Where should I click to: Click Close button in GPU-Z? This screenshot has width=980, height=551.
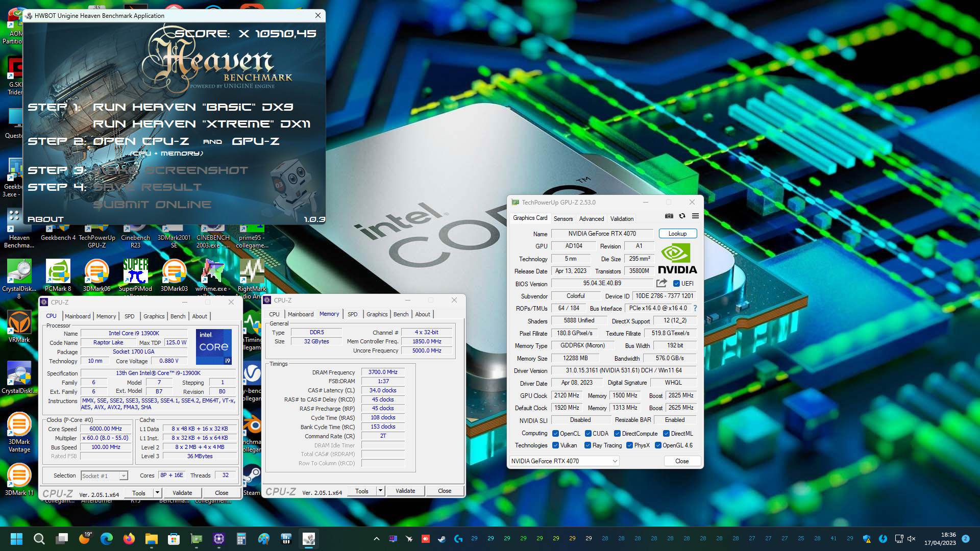[x=682, y=461]
